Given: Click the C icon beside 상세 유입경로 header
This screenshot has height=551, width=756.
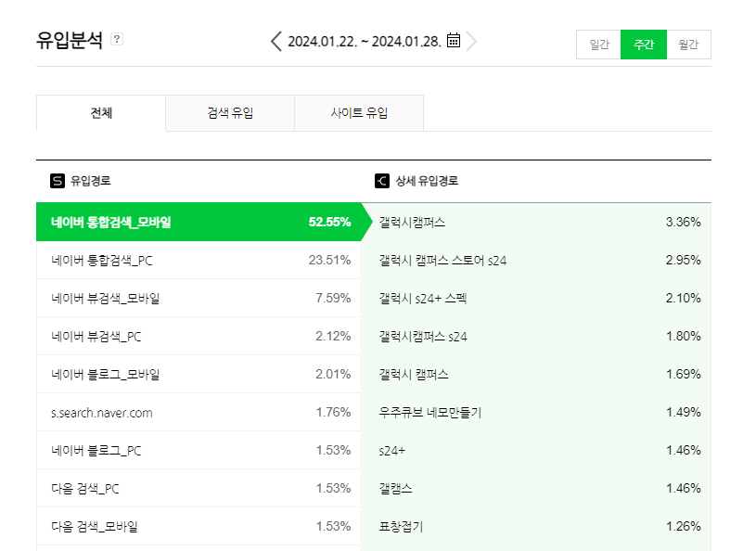Looking at the screenshot, I should [382, 181].
